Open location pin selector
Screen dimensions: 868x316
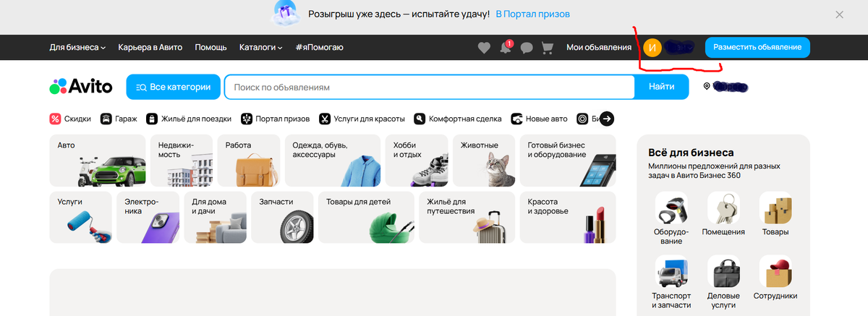[x=707, y=87]
